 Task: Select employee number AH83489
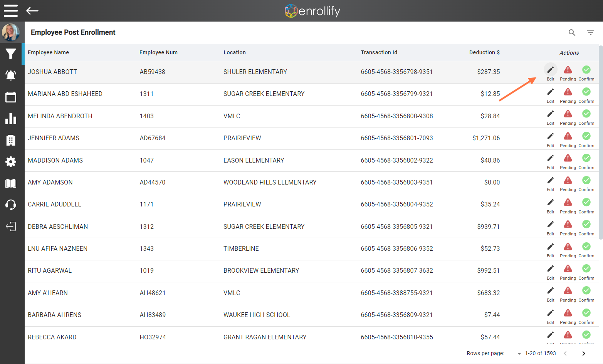(153, 315)
